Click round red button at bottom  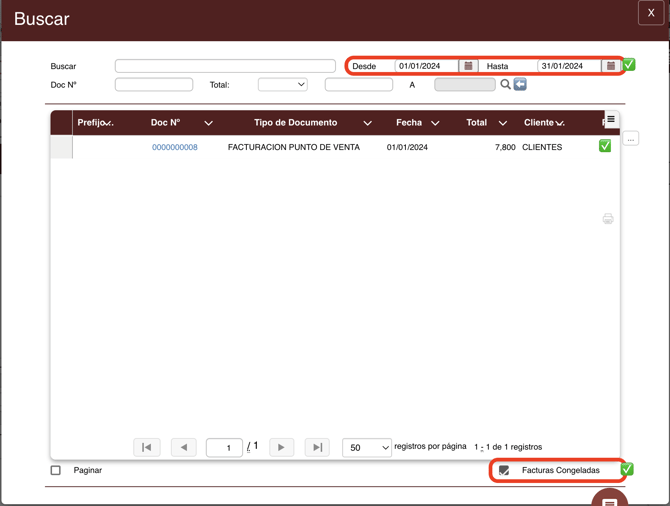610,500
